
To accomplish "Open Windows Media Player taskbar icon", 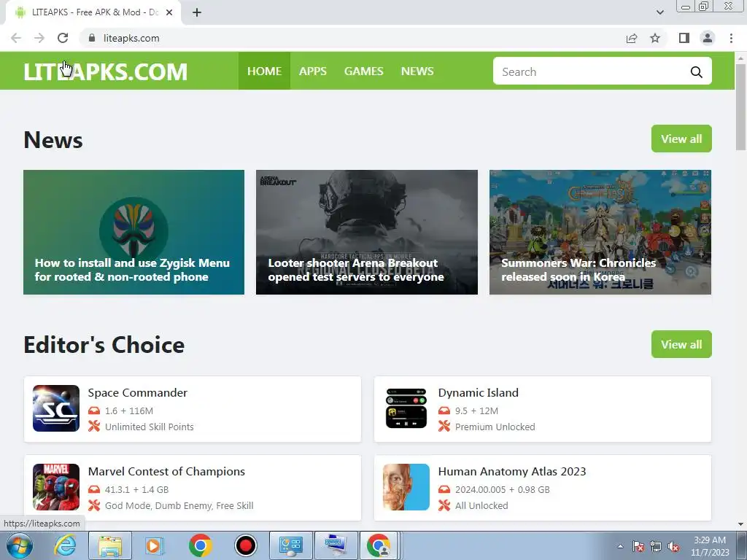I will point(154,545).
